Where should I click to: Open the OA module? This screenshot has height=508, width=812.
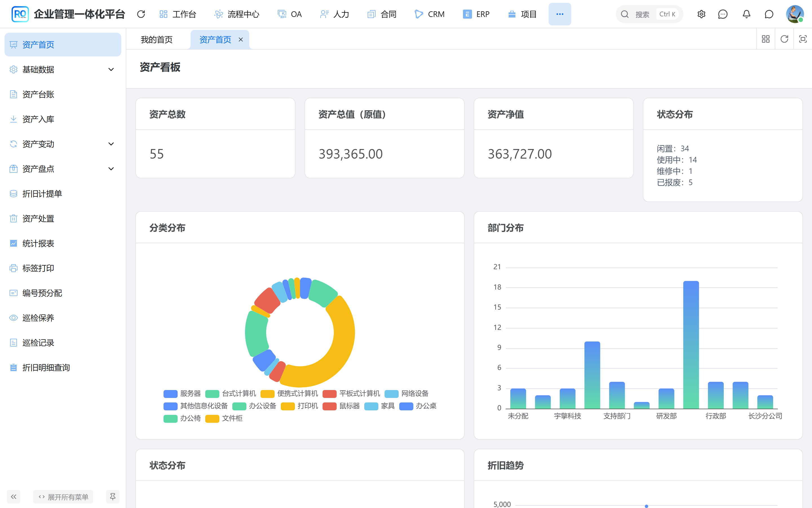coord(290,14)
